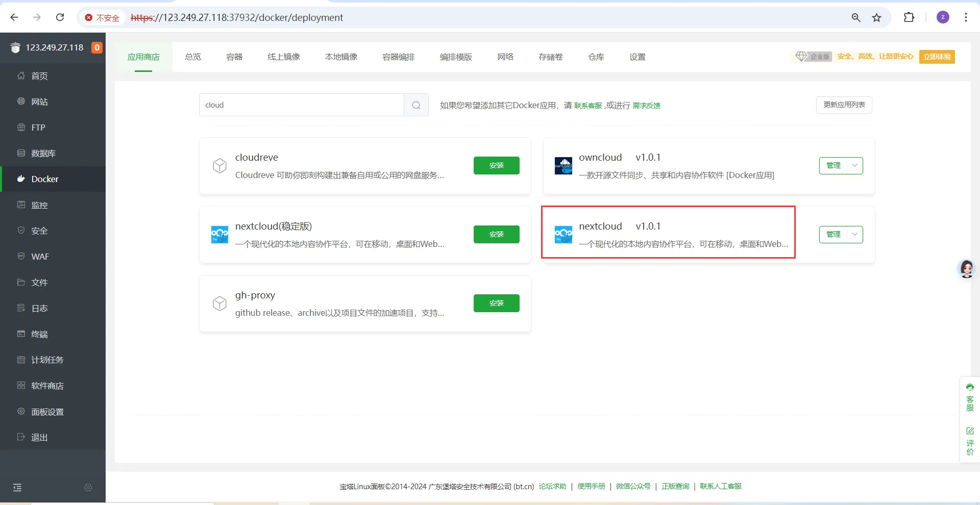Collapse the sidebar using the bottom menu icon
This screenshot has width=980, height=505.
(17, 488)
